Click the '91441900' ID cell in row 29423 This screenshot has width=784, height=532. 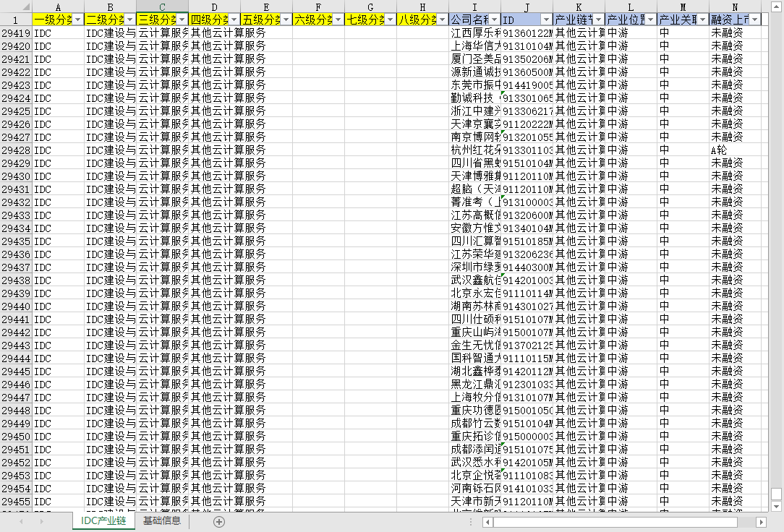point(527,85)
